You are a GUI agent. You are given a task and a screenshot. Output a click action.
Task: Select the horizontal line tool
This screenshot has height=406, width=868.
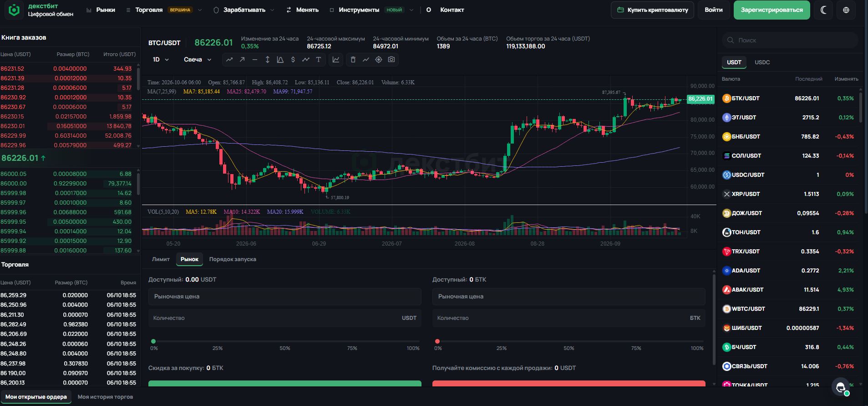[x=255, y=60]
